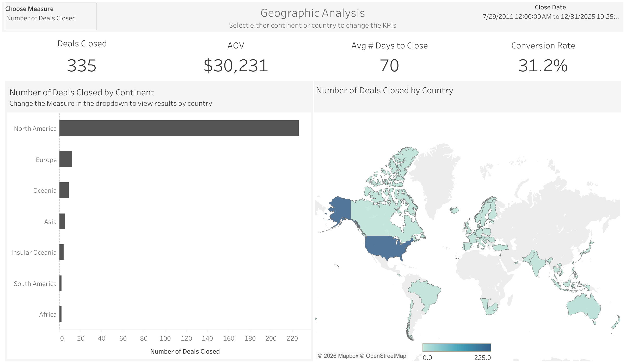Select the Oceania bar
Viewport: 625px width, 364px height.
coord(64,190)
